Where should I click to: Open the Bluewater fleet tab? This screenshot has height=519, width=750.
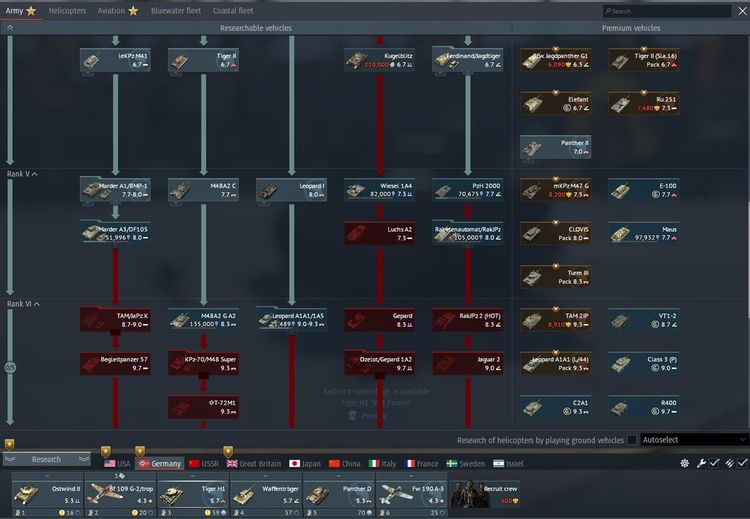coord(176,10)
